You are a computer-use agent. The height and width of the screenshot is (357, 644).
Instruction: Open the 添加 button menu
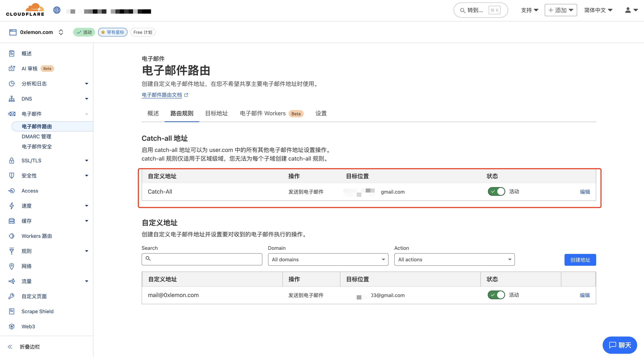click(x=561, y=10)
